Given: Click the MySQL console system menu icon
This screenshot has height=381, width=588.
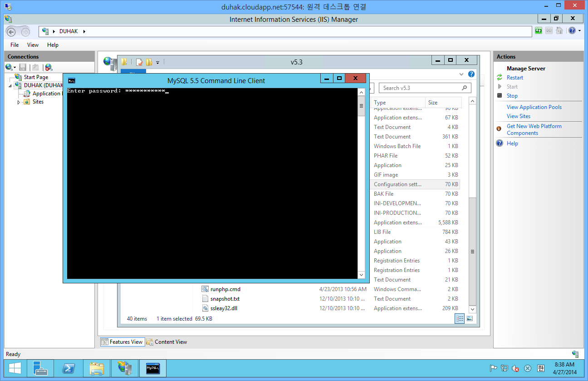Looking at the screenshot, I should click(x=72, y=80).
